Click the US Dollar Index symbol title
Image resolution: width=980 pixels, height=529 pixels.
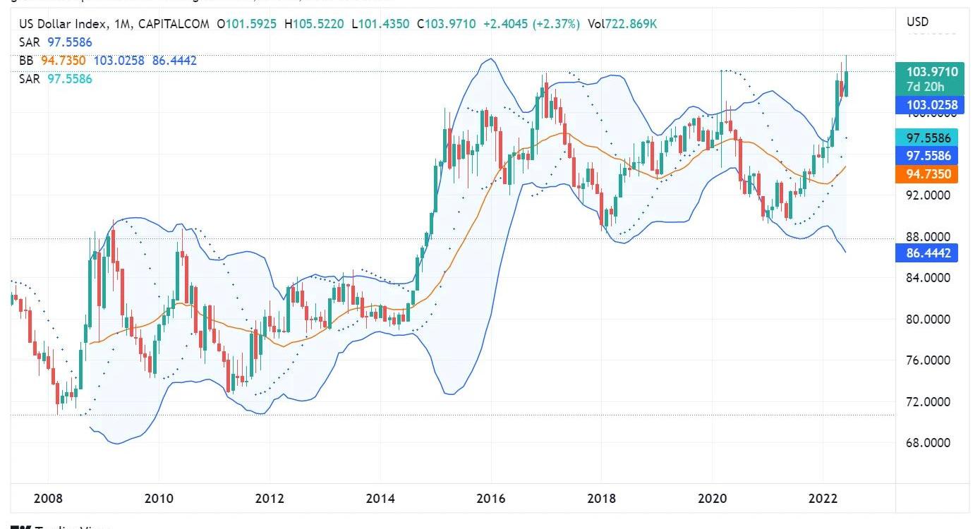click(x=63, y=24)
